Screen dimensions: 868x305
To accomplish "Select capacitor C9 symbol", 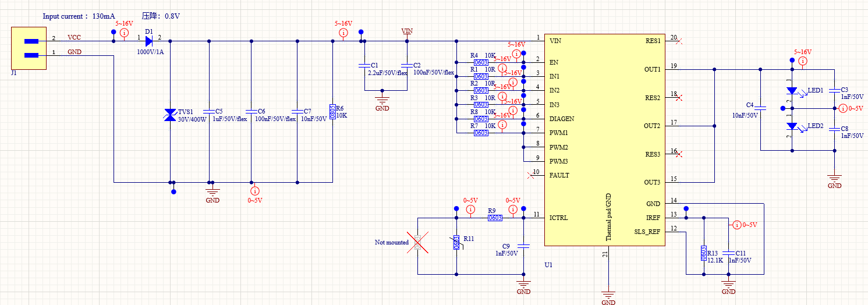I will (x=523, y=246).
